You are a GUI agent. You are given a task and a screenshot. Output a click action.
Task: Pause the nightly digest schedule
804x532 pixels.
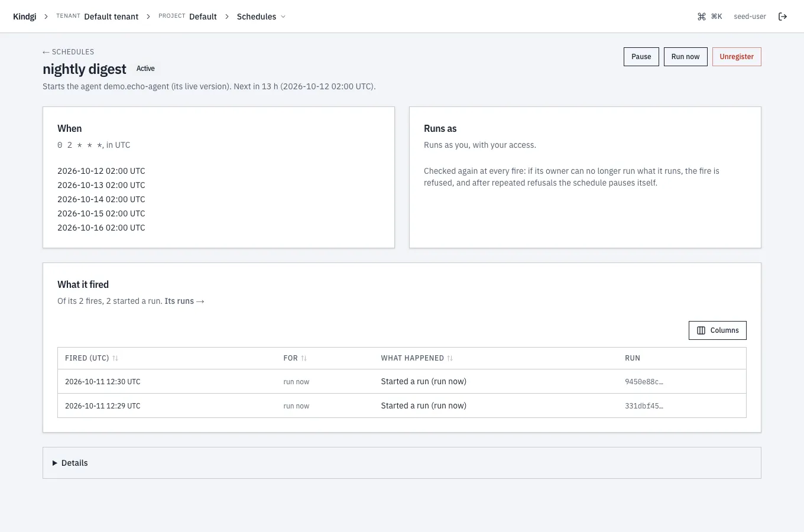[641, 57]
